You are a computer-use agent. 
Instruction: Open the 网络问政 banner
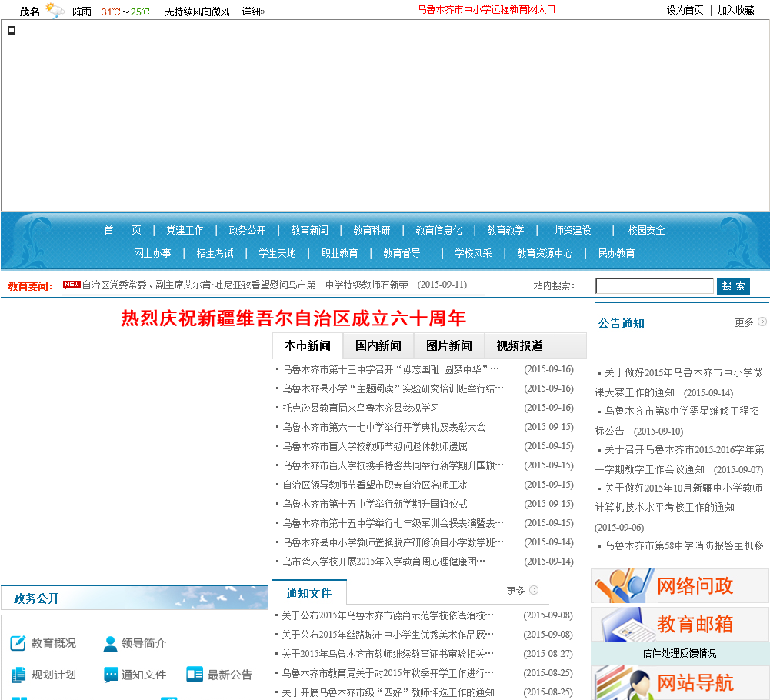point(680,585)
